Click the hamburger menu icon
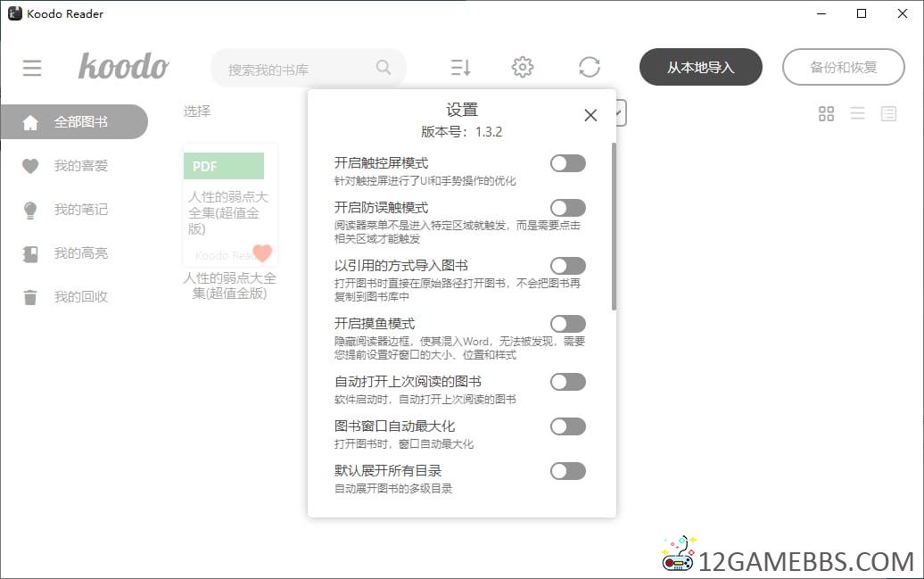The width and height of the screenshot is (924, 579). point(32,68)
